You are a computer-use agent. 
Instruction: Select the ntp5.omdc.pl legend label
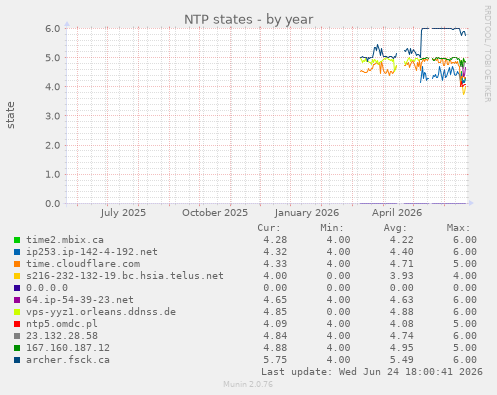62,324
